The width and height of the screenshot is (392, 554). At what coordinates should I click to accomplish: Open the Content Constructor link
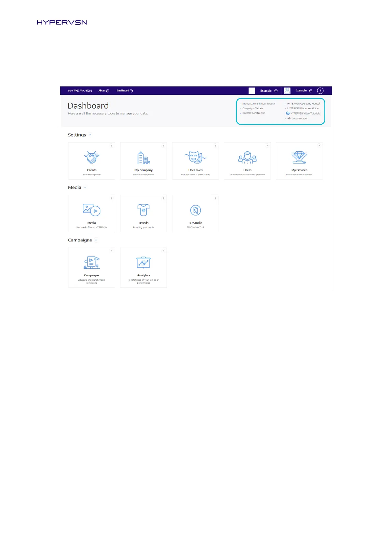[x=253, y=113]
